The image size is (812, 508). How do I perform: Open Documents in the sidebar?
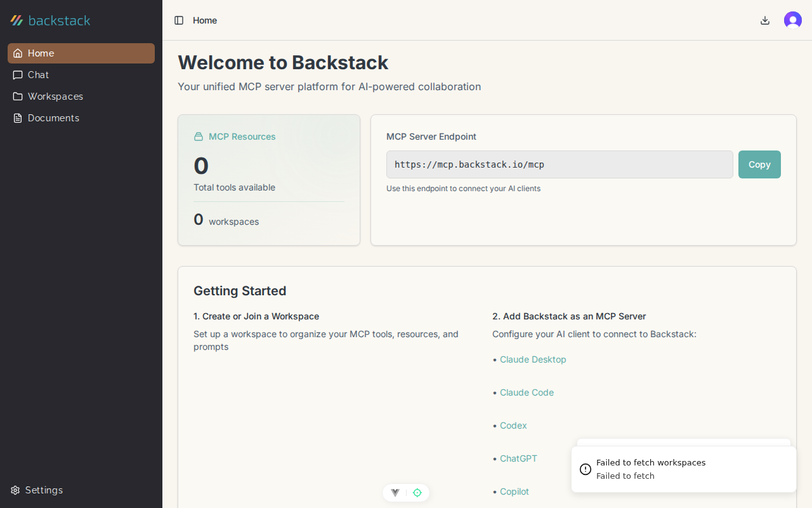53,117
